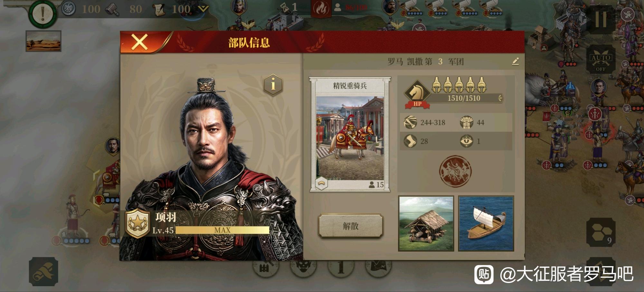Edit legion name with the pencil icon
Viewport: 644px width, 292px height.
pos(515,61)
